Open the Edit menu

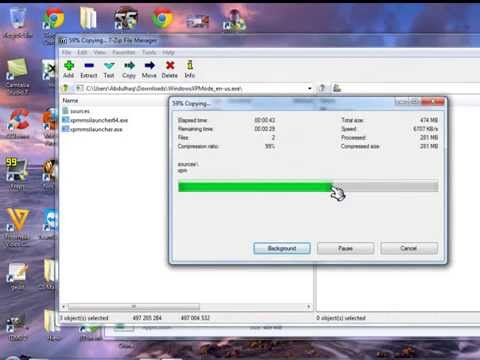tap(82, 52)
